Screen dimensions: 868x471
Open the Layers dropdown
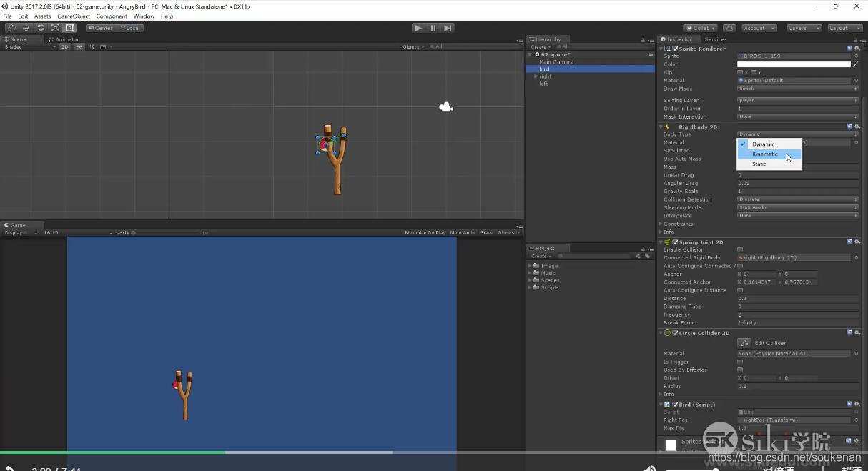(x=804, y=28)
